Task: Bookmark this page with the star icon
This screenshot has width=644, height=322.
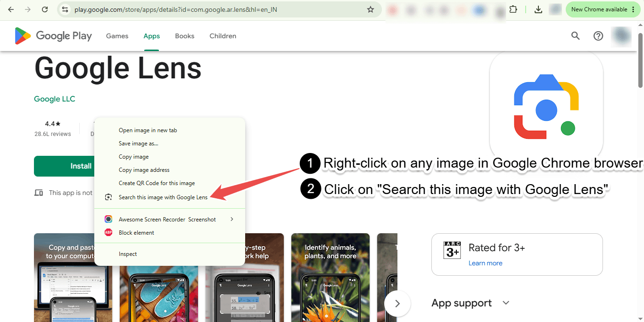Action: click(x=371, y=9)
